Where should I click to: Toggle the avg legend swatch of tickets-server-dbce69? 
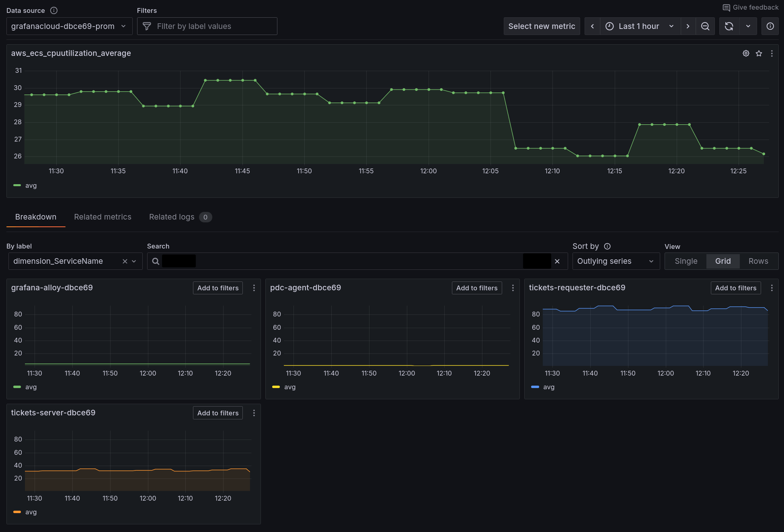[17, 512]
